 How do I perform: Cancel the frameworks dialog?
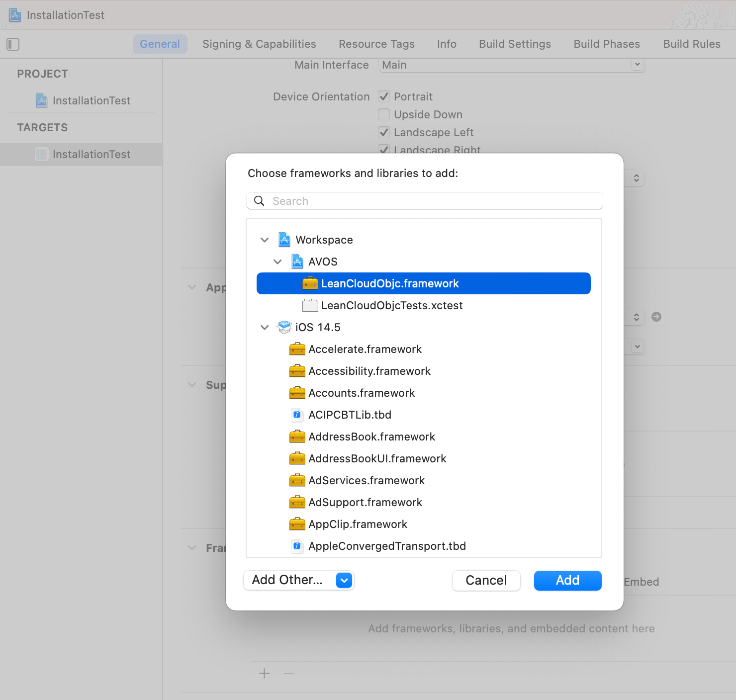(486, 580)
